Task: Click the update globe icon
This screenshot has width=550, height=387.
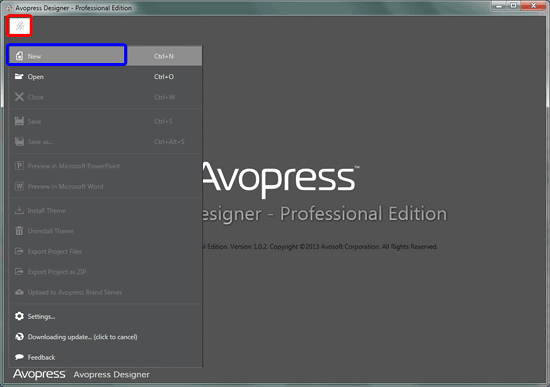Action: click(19, 337)
